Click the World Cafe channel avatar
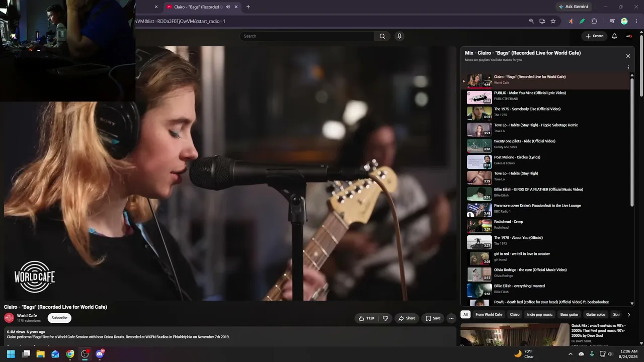The width and height of the screenshot is (644, 362). (9, 318)
